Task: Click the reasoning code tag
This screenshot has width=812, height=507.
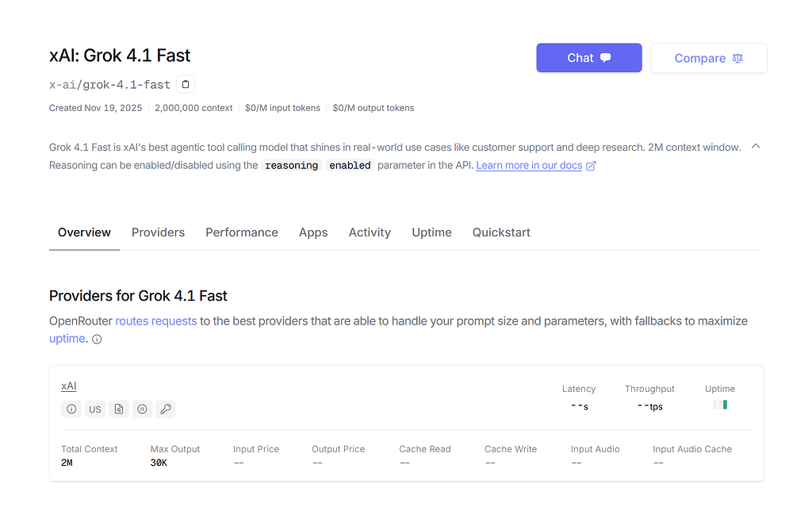Action: 292,165
